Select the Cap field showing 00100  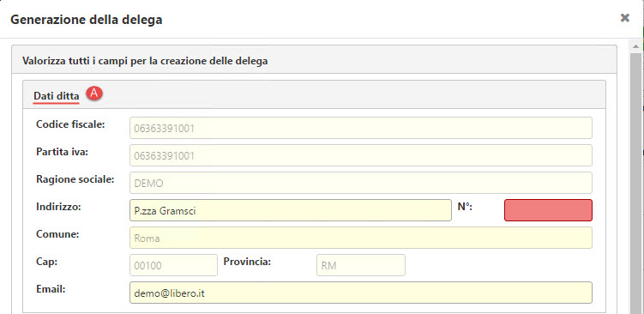click(x=173, y=265)
